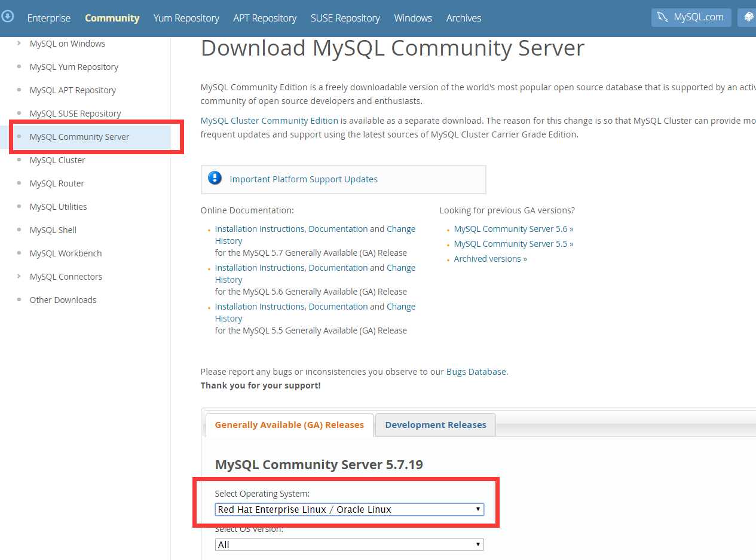Open the Community menu item

click(x=112, y=18)
